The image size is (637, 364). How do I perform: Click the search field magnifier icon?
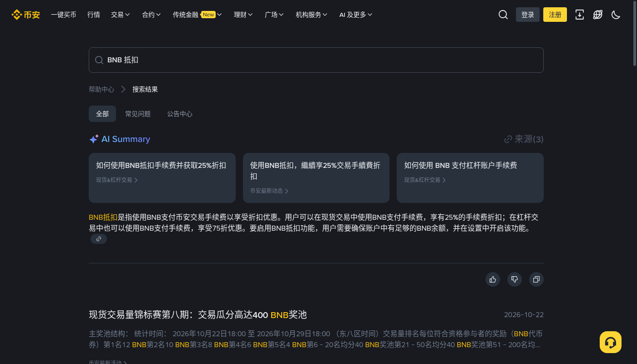click(x=99, y=60)
